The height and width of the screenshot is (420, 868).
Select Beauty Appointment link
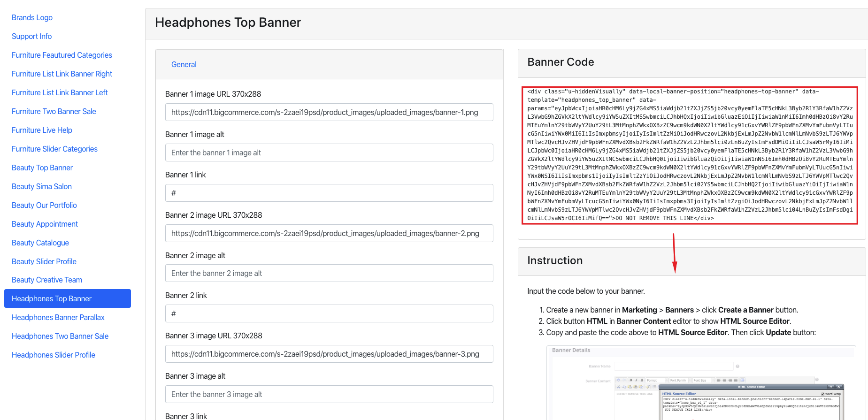click(x=45, y=224)
